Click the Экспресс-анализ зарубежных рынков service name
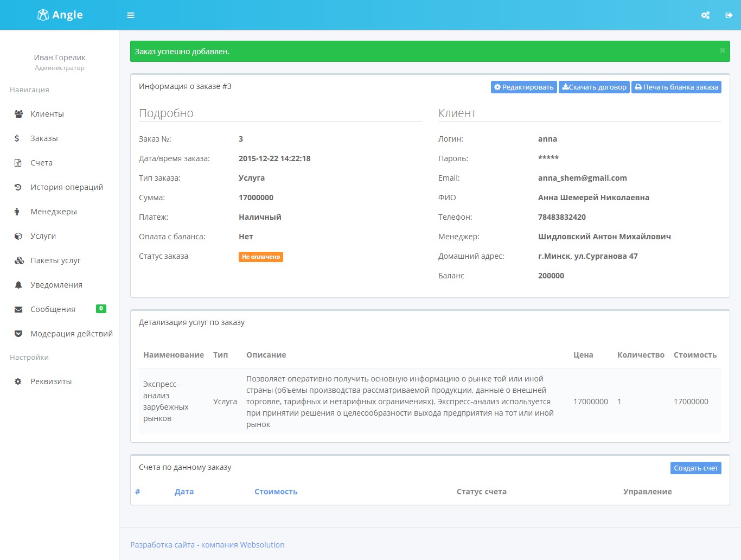Screen dimensions: 741x560 point(166,402)
